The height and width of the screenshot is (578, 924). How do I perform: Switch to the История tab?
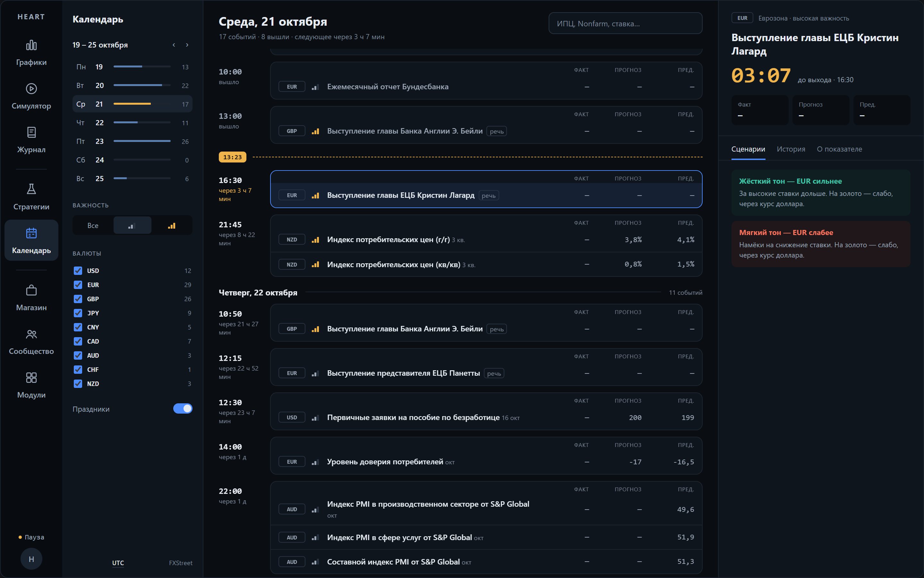(791, 149)
